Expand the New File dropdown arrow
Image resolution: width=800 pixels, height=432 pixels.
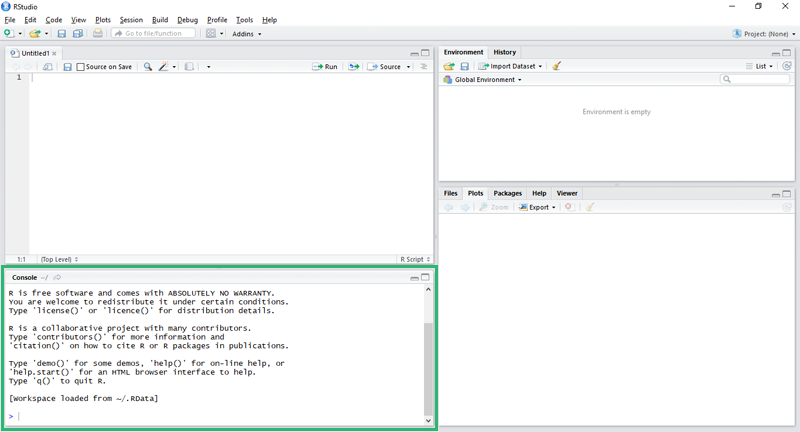click(20, 34)
